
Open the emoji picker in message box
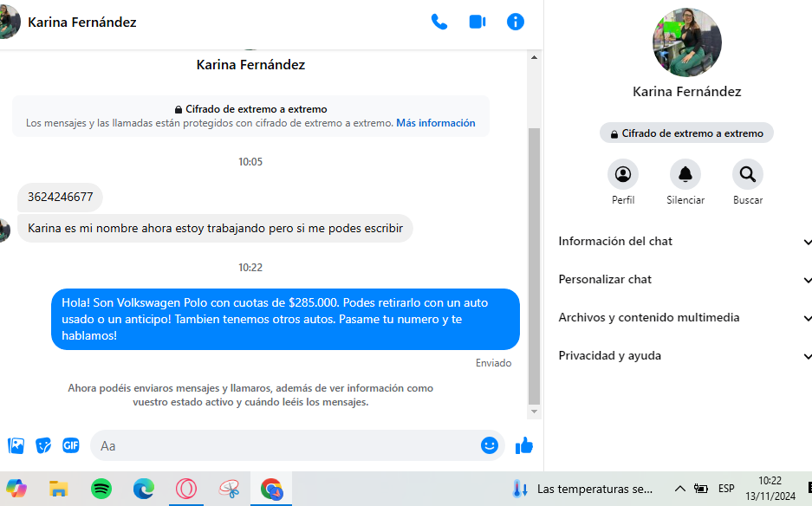pyautogui.click(x=490, y=445)
